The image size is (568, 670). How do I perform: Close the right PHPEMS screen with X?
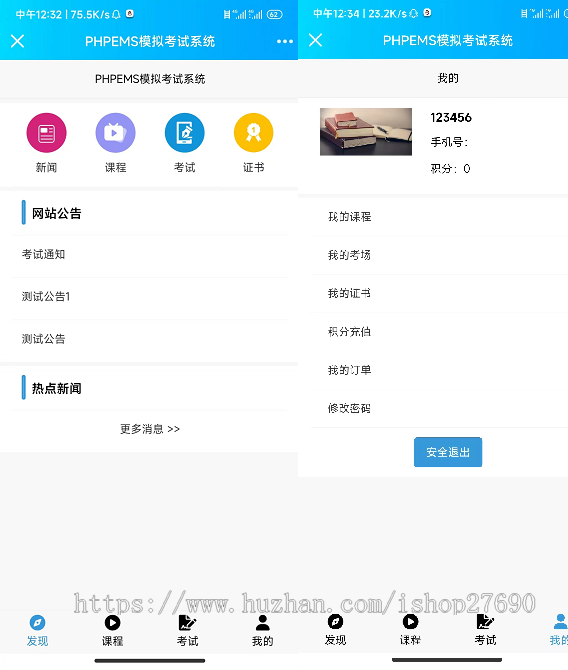315,40
